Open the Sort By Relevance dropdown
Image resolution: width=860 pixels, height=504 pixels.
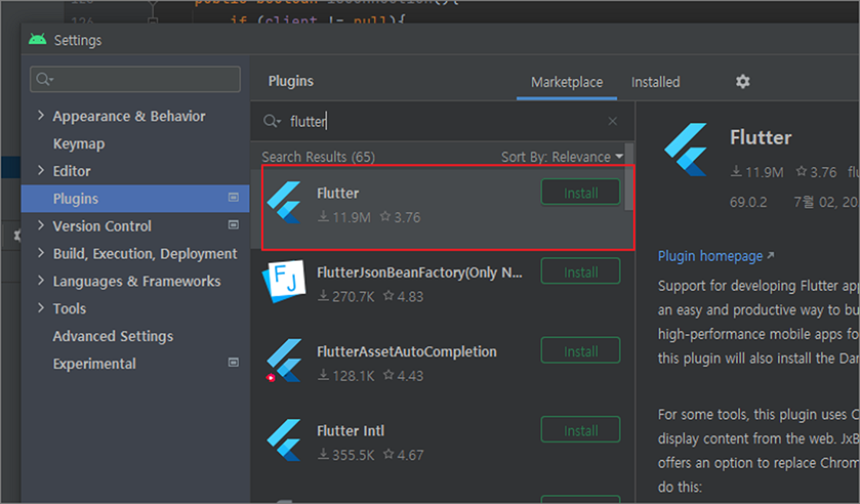pos(562,157)
